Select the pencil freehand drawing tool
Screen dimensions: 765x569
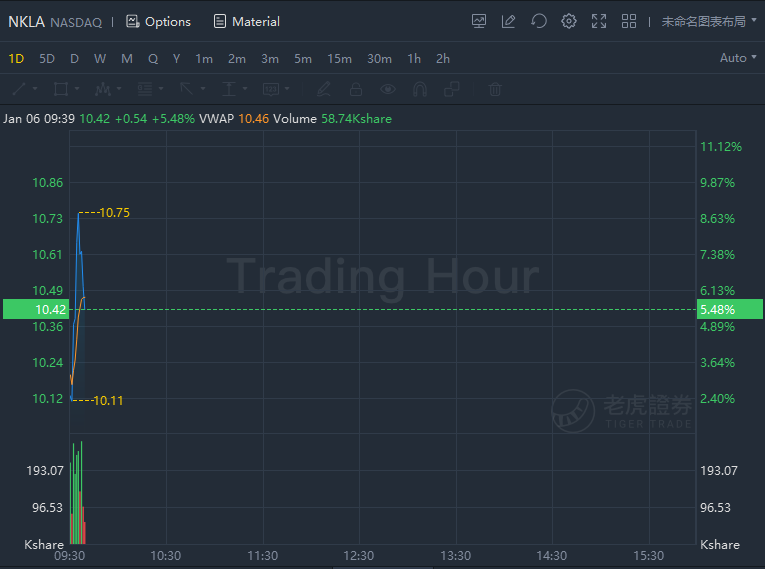coord(324,89)
